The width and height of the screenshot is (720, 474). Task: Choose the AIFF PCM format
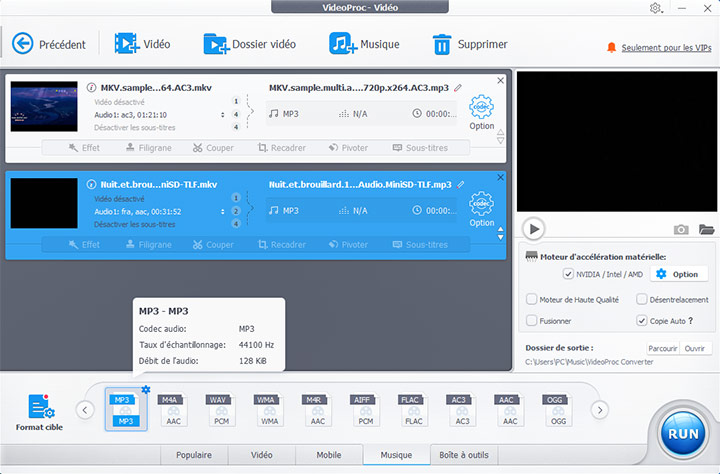[366, 410]
